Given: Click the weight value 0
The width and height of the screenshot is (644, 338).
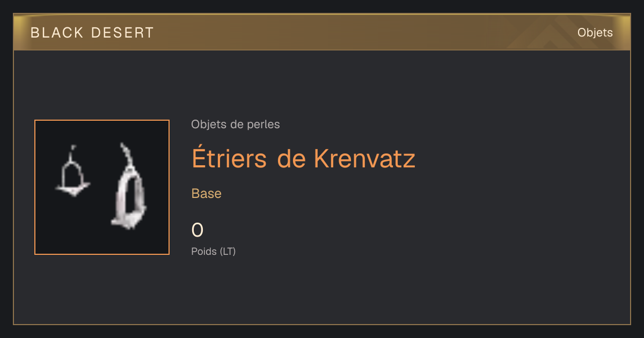Looking at the screenshot, I should pos(197,231).
